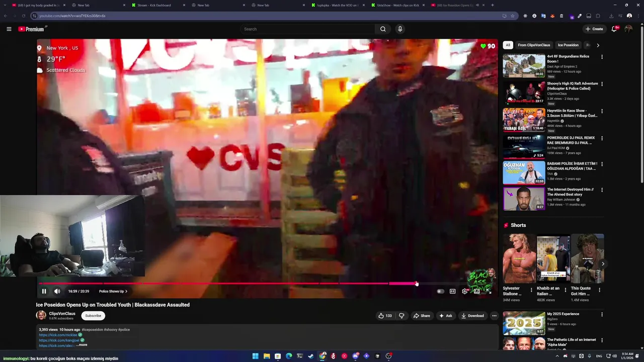Viewport: 644px width, 362px height.
Task: Open ClipsVonClaus channel avatar
Action: point(41,316)
